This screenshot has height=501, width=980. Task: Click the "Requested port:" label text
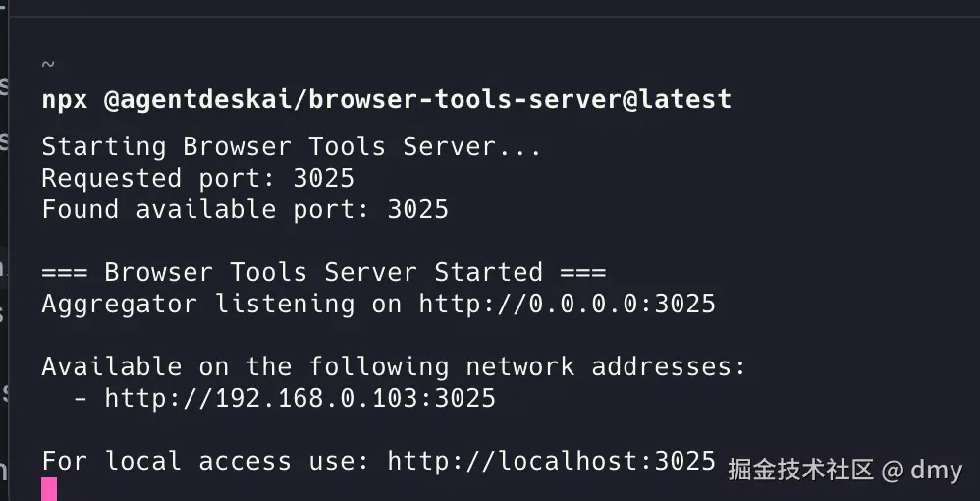tap(158, 178)
